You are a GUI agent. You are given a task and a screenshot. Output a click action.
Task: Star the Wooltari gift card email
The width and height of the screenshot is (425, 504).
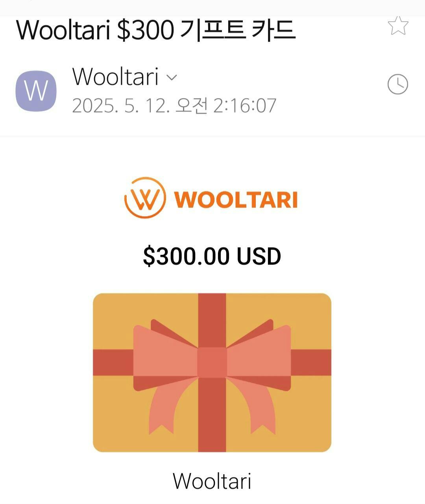tap(398, 26)
